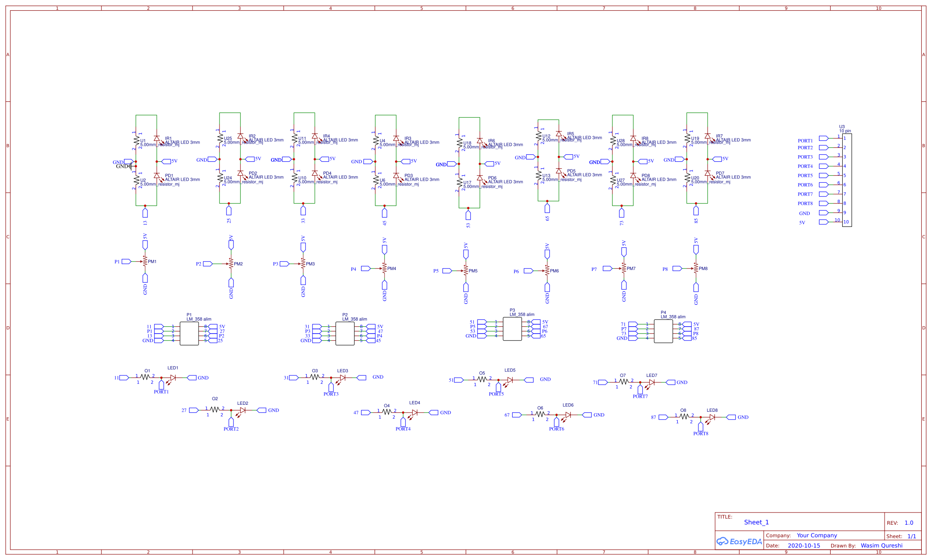Screen dimensions: 932x560
Task: Select potentiometer PM8
Action: pos(696,269)
